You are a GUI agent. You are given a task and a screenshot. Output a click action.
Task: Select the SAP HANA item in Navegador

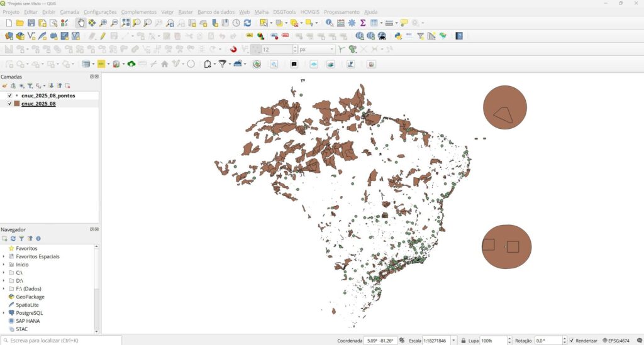pos(28,321)
